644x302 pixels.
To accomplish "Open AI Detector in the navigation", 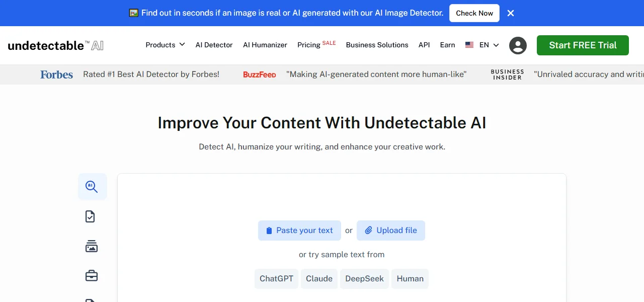I will pos(214,45).
